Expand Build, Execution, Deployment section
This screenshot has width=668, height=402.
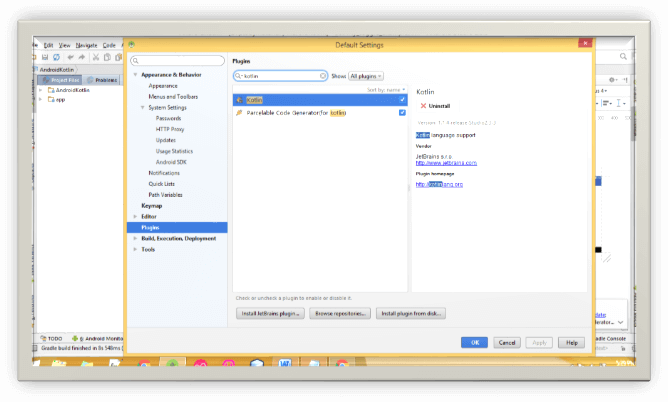[135, 238]
